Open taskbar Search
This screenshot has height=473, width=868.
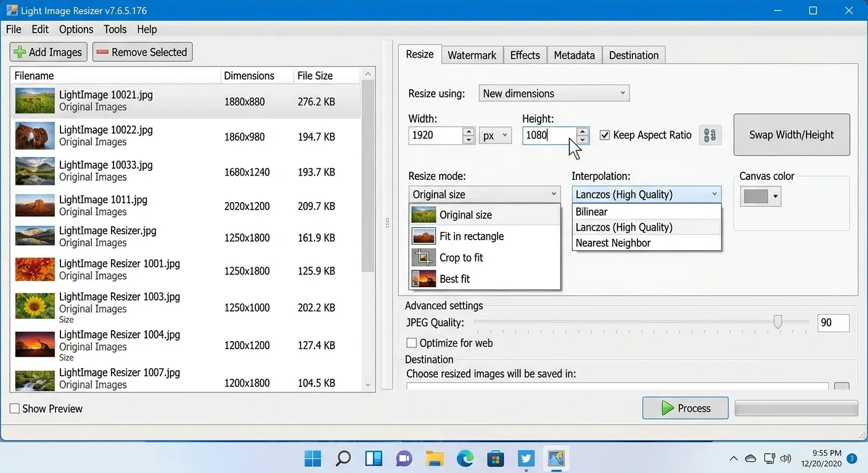pyautogui.click(x=343, y=458)
